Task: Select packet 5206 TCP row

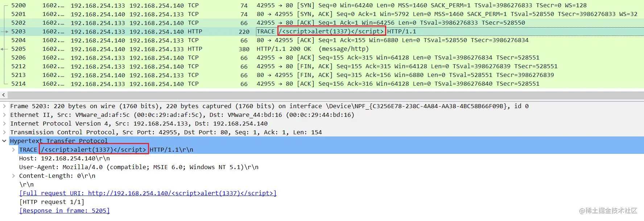Action: point(322,58)
